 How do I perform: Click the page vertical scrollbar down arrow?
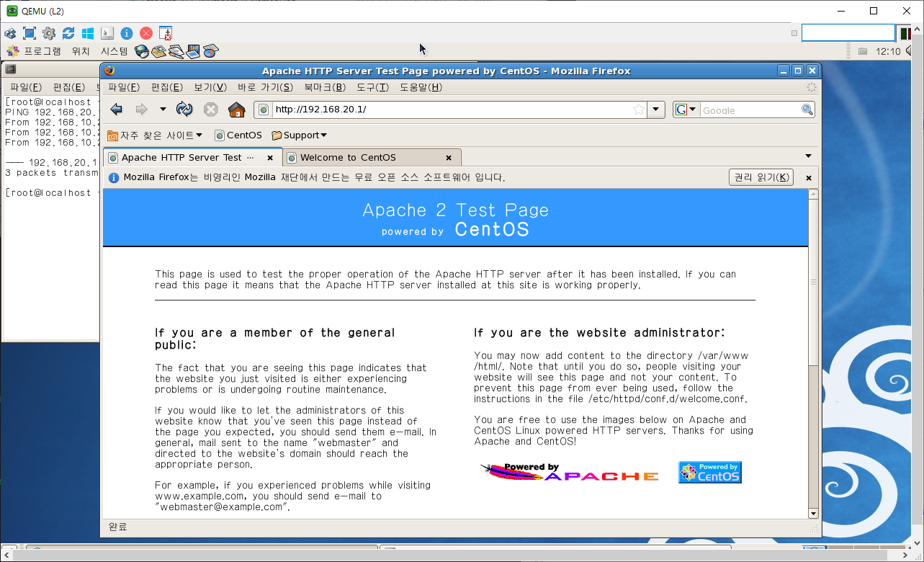pos(813,513)
